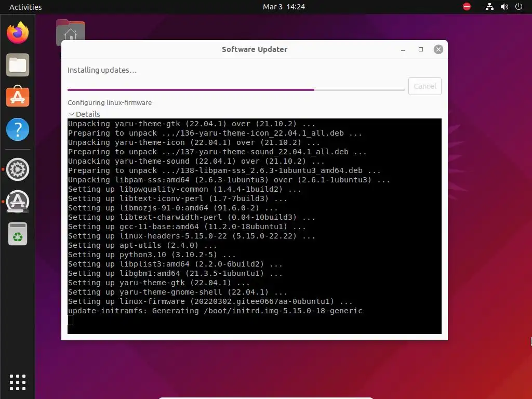Open Firefox from the dock
Image resolution: width=532 pixels, height=399 pixels.
pyautogui.click(x=18, y=33)
